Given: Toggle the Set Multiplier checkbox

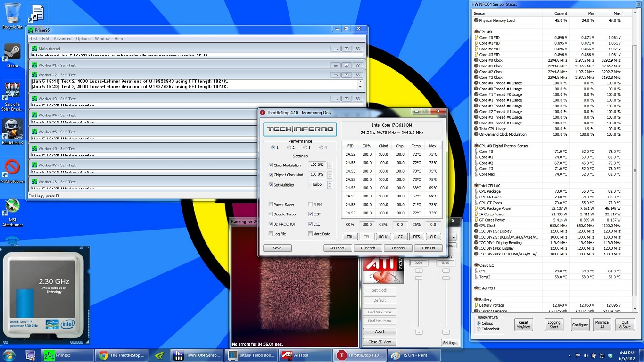Looking at the screenshot, I should 271,185.
